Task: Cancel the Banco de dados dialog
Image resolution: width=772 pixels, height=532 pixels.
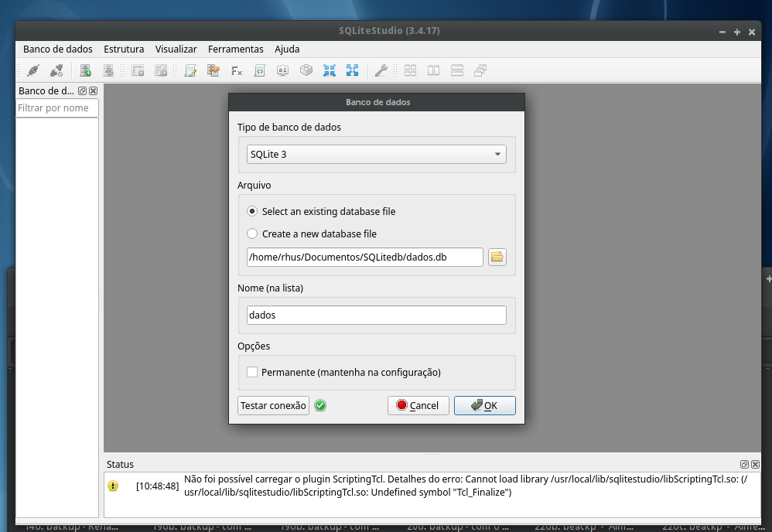Action: [418, 405]
